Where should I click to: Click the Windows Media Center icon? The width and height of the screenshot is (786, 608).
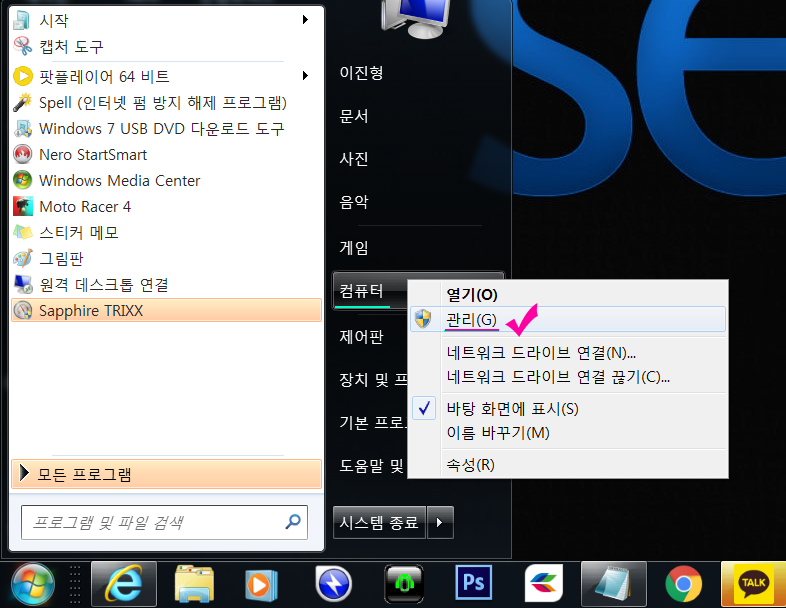(x=23, y=180)
